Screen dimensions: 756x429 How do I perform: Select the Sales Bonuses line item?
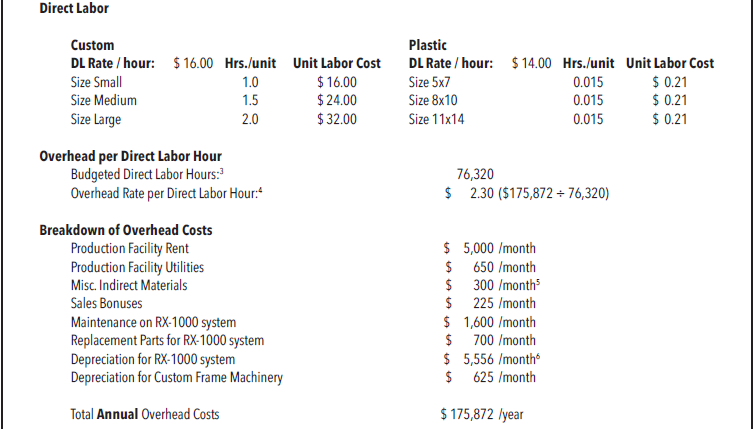[x=106, y=303]
